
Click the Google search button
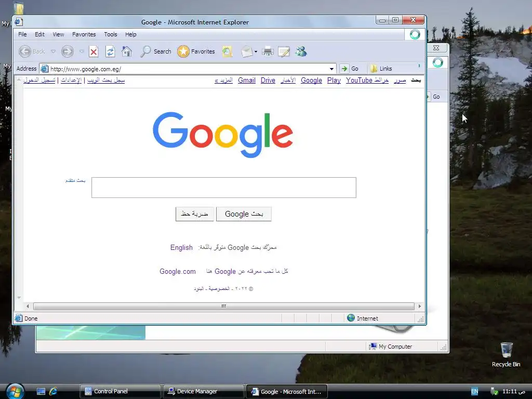tap(244, 214)
